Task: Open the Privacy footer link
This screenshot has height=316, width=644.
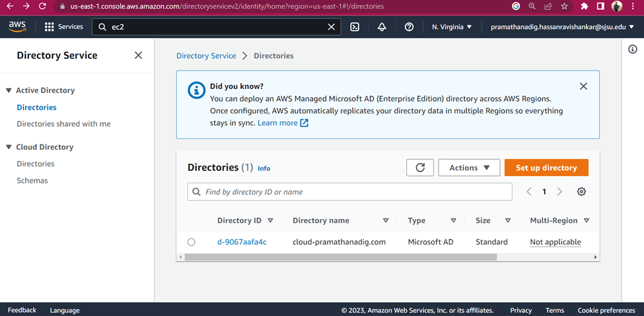Action: tap(520, 310)
